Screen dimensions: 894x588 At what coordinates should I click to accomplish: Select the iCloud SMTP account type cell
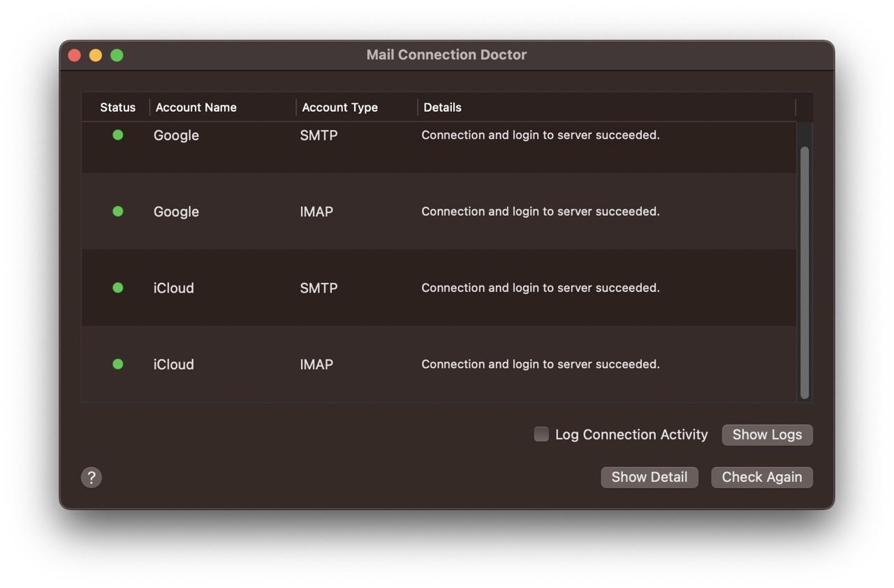318,288
